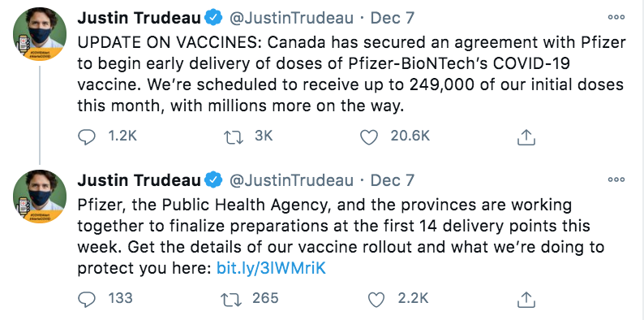This screenshot has height=320, width=644.
Task: Click the Dec 7 timestamp on first tweet
Action: [393, 18]
